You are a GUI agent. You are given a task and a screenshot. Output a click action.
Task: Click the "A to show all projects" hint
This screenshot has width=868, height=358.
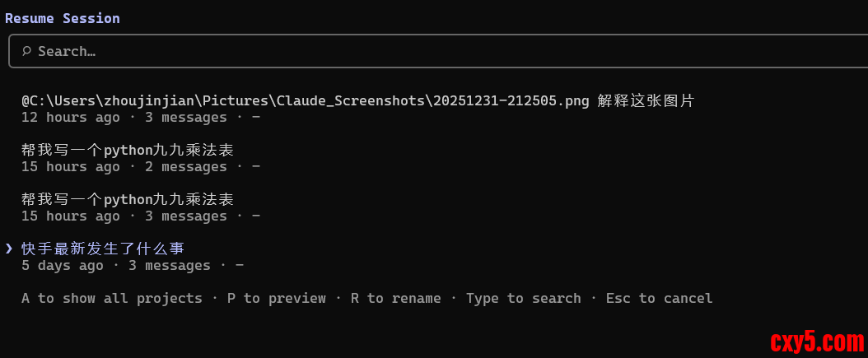coord(111,298)
